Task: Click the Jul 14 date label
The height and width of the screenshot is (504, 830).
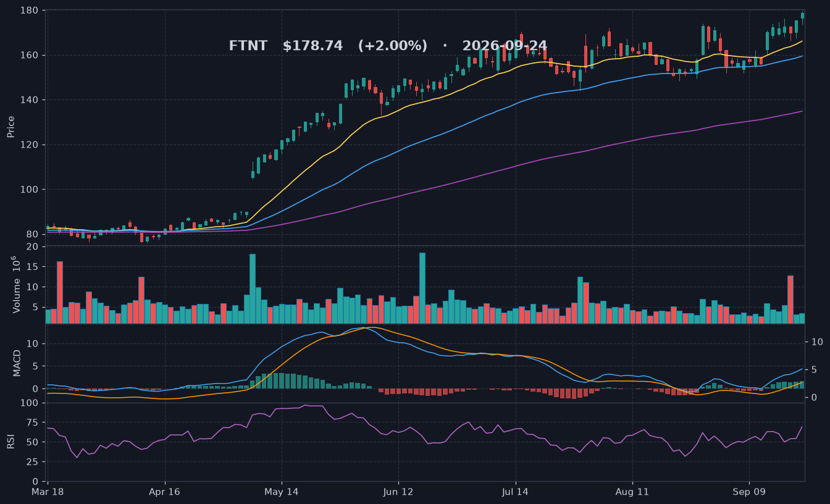Action: tap(516, 492)
